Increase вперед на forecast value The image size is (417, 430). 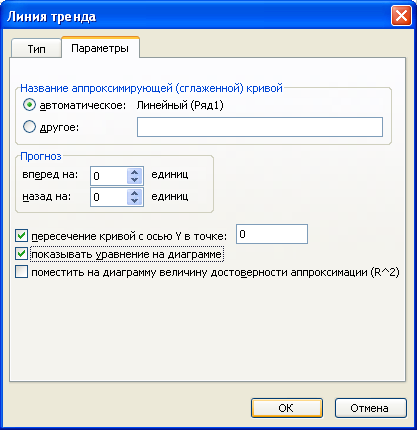[x=134, y=172]
